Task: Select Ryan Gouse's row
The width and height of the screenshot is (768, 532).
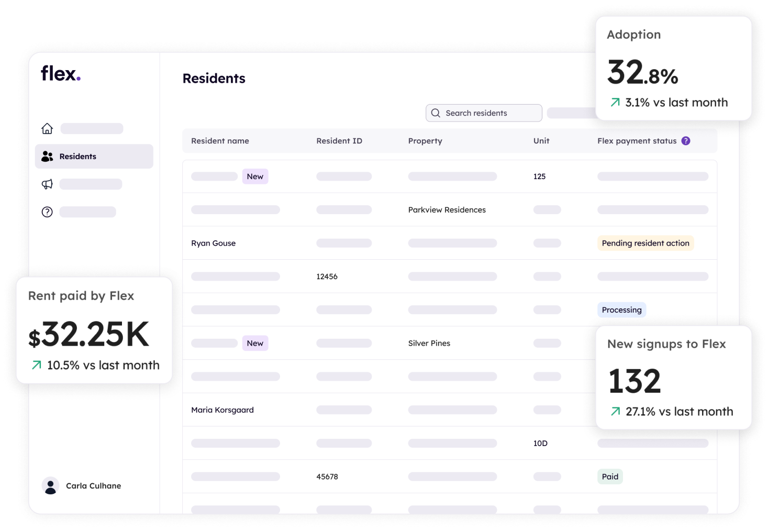Action: click(x=213, y=243)
